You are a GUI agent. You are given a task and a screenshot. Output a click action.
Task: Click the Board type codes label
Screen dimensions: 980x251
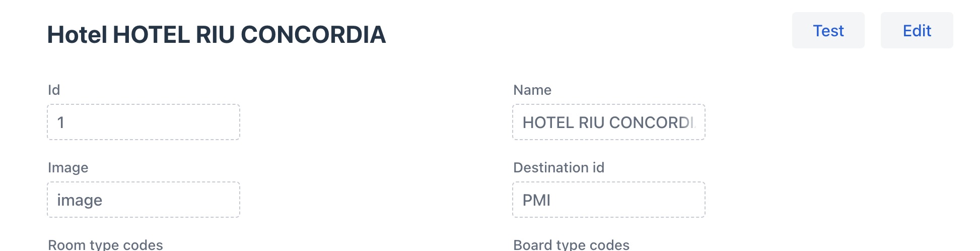[x=571, y=245]
